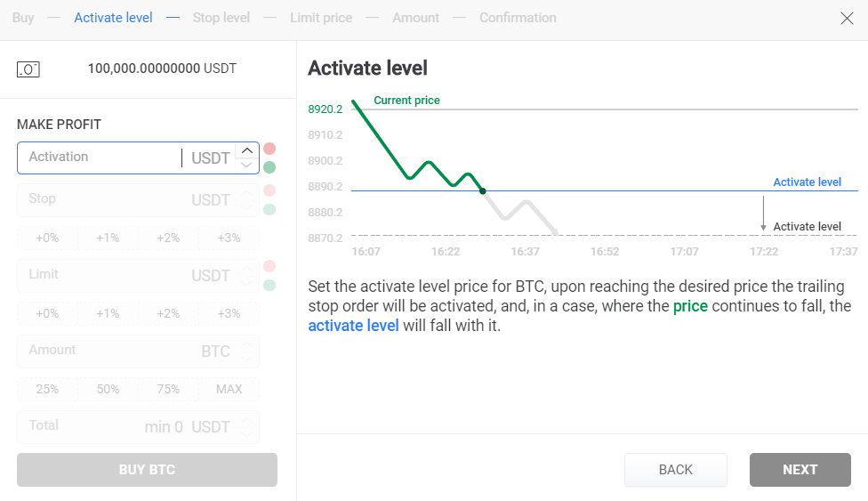Image resolution: width=868 pixels, height=501 pixels.
Task: Select MAX amount preset
Action: pyautogui.click(x=229, y=389)
